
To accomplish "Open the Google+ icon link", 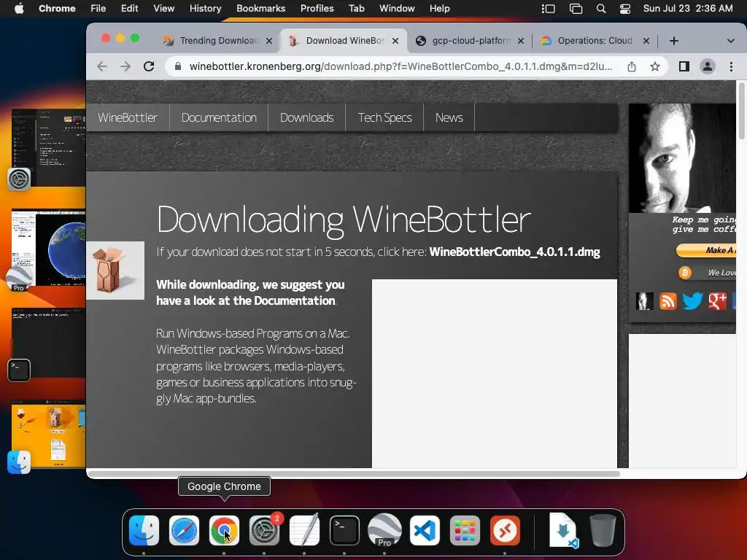I will click(718, 301).
